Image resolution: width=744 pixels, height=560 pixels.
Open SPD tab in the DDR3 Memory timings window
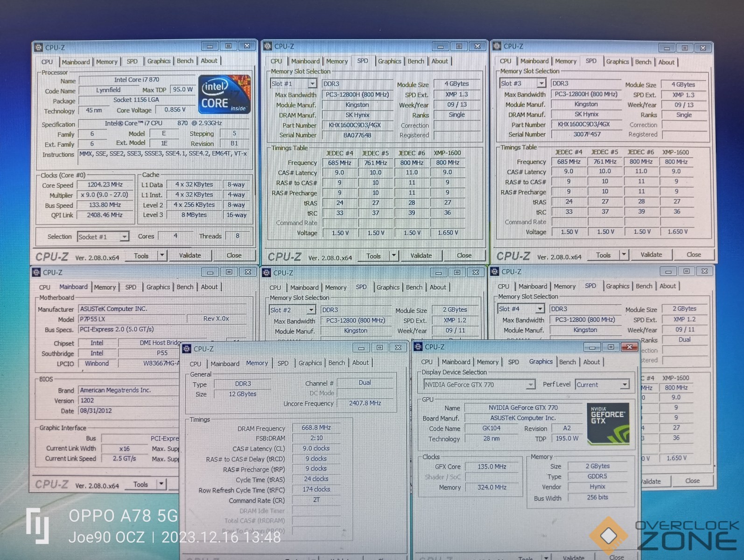[x=283, y=363]
